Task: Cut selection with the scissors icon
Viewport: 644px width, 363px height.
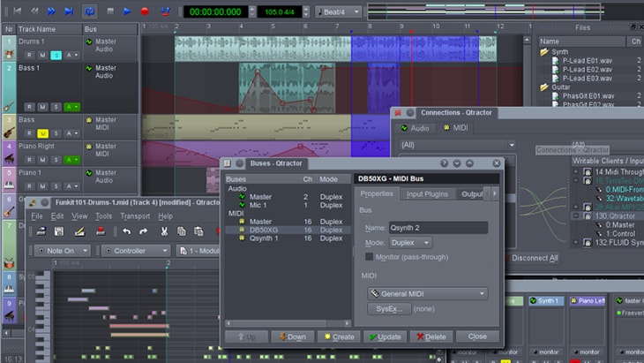Action: click(164, 231)
